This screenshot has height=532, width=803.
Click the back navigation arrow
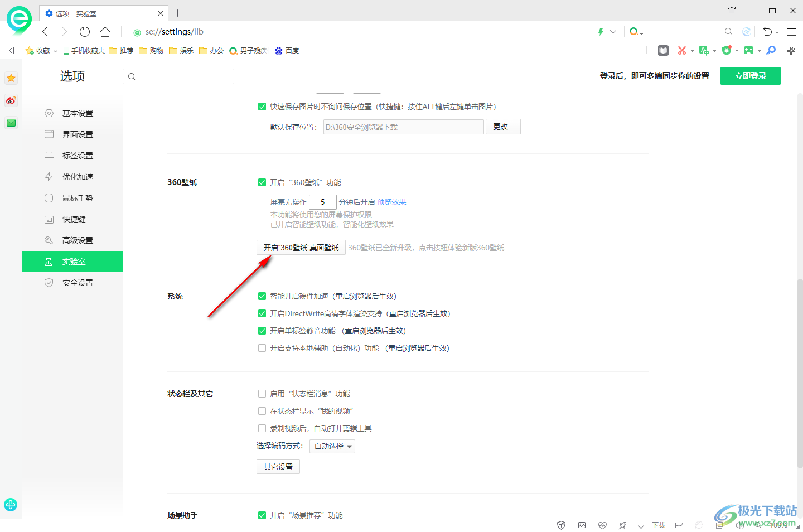point(45,32)
